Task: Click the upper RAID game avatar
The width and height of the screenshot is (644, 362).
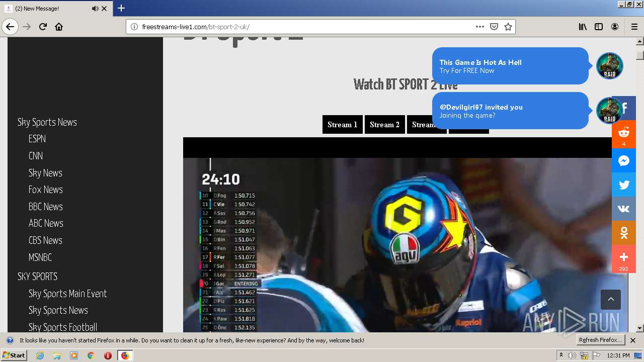Action: [610, 66]
